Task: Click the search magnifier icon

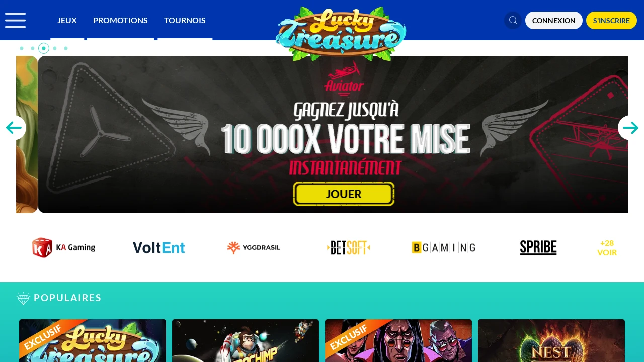Action: tap(513, 20)
